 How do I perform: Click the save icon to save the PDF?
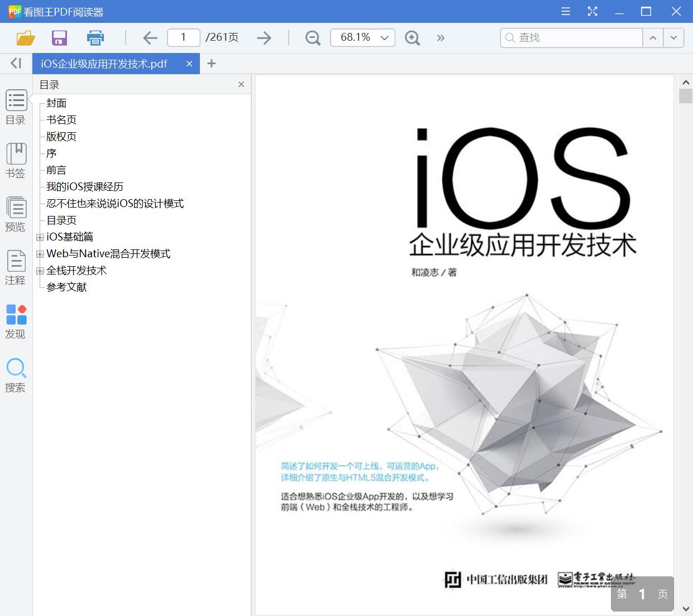pyautogui.click(x=59, y=37)
